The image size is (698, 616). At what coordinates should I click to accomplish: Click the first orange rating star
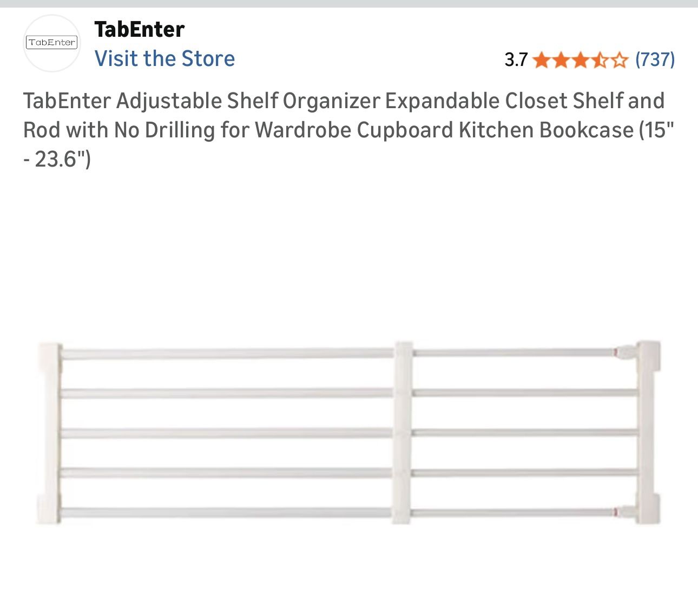tap(541, 59)
